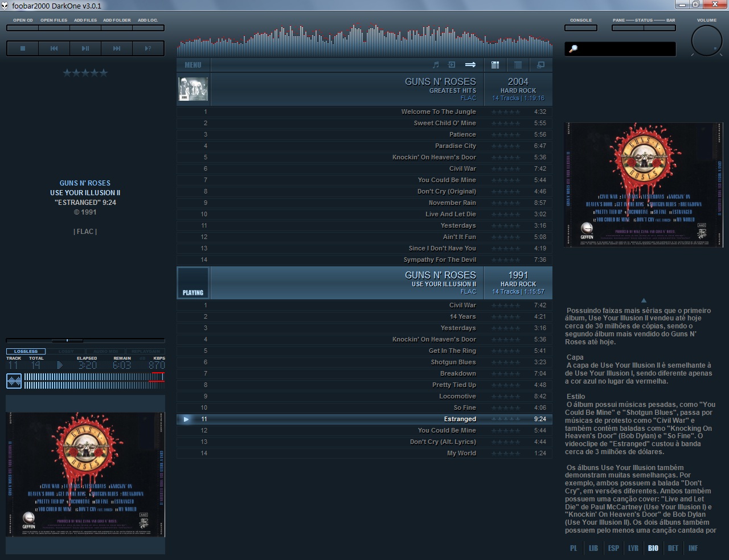The image size is (729, 560).
Task: Click the playlist export icon in the toolbar
Action: 452,64
